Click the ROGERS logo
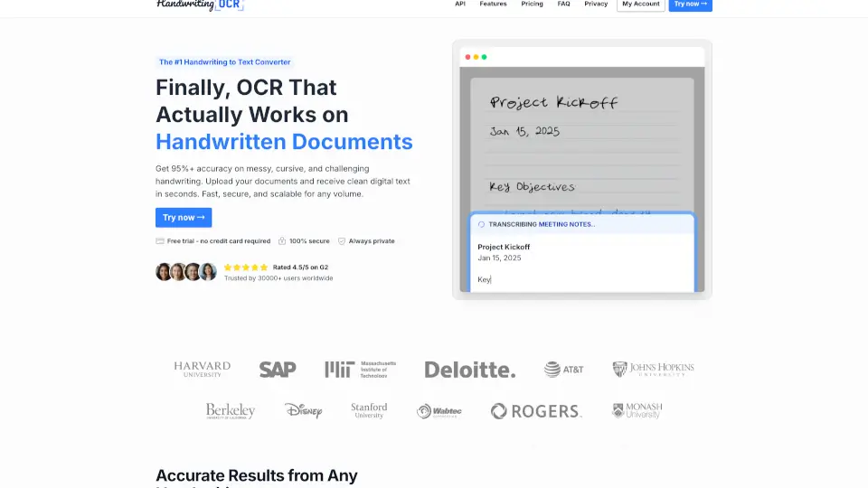868x488 pixels. click(x=536, y=411)
